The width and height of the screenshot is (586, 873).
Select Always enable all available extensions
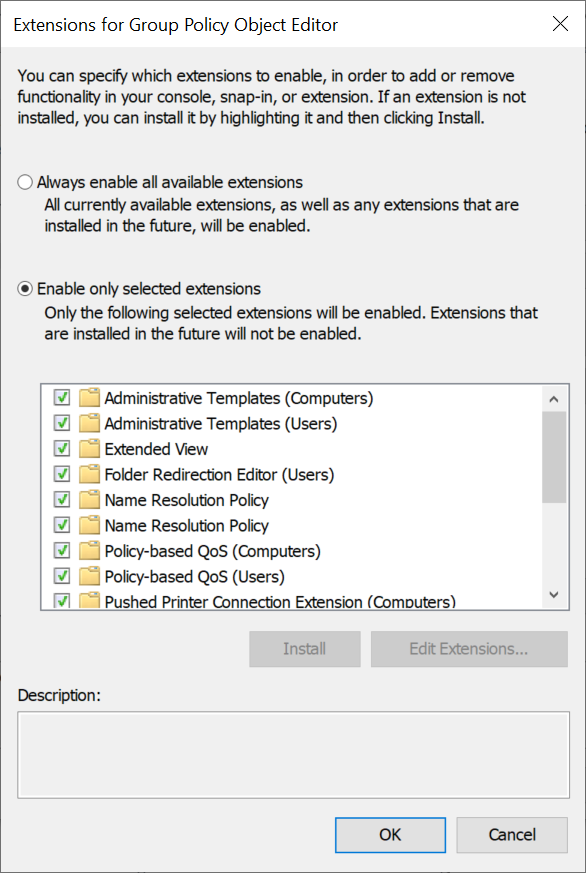(x=25, y=183)
